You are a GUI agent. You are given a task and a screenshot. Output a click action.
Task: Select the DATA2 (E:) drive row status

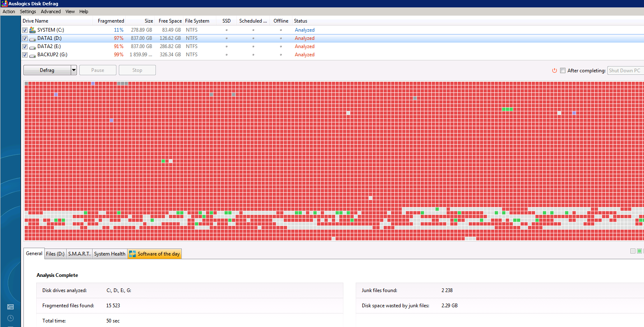click(x=304, y=46)
